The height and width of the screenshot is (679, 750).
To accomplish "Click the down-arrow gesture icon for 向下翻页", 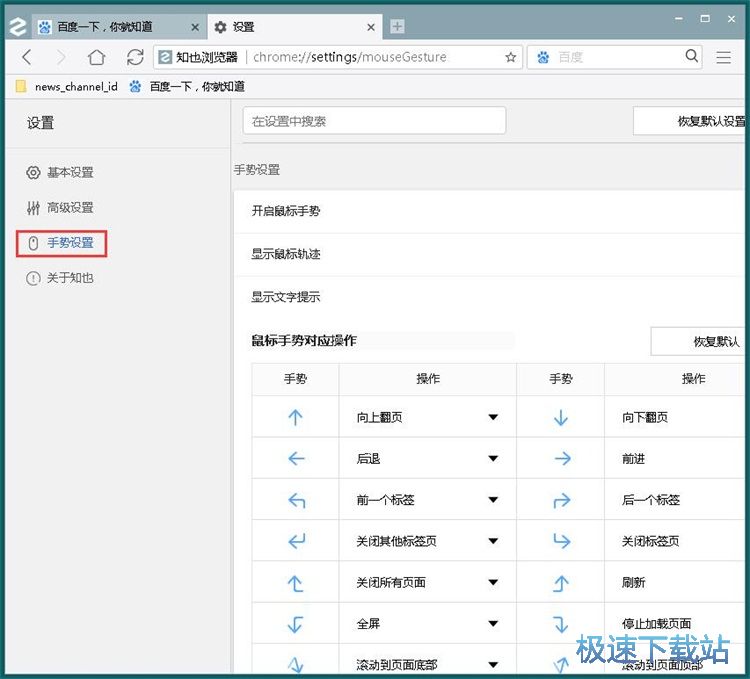I will [x=561, y=417].
